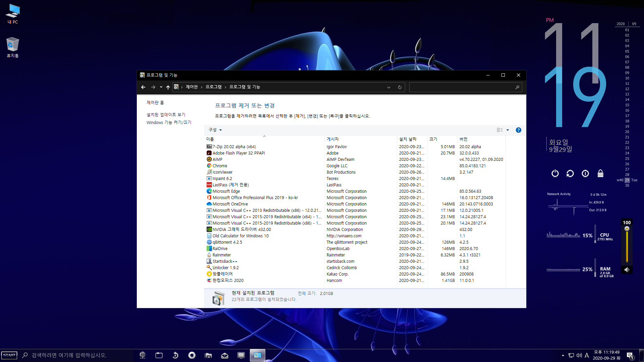Image resolution: width=644 pixels, height=362 pixels.
Task: Select NVIDIA graphics driver 432.00 entry
Action: coord(356,230)
